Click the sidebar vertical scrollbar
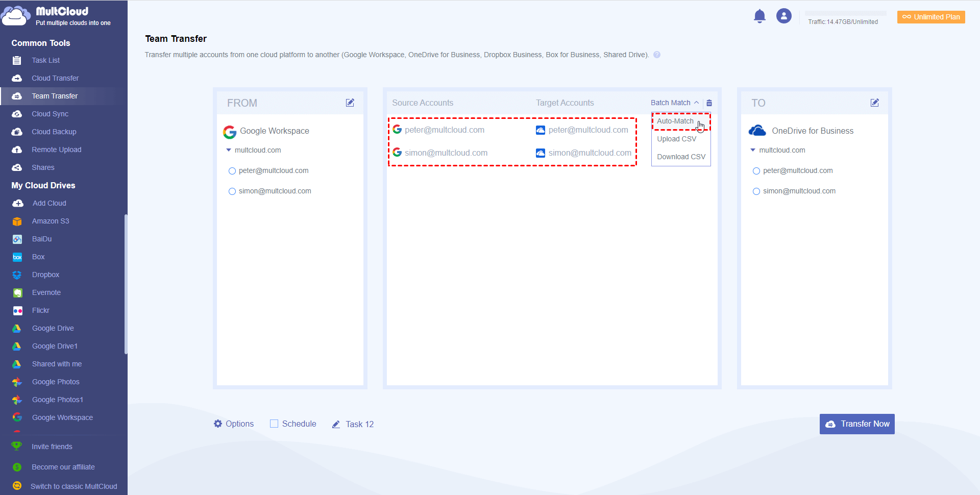The height and width of the screenshot is (495, 980). [x=126, y=284]
